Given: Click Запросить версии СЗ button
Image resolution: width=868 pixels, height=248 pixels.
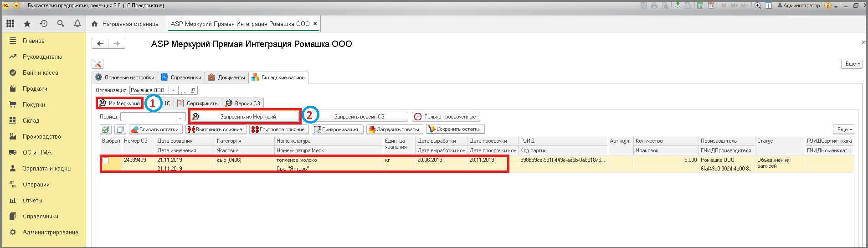Looking at the screenshot, I should coord(360,117).
